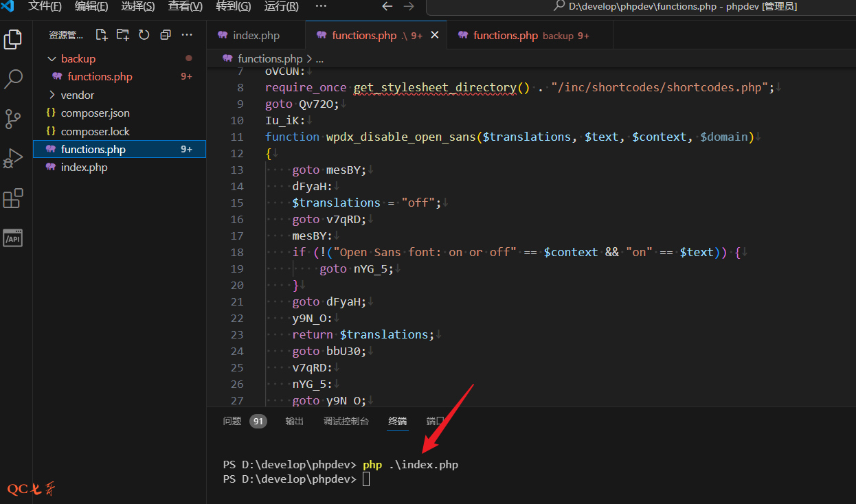Go back using the navigation arrow

(x=387, y=7)
